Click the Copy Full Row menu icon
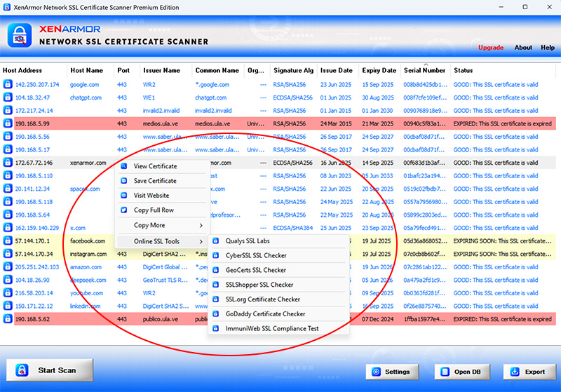 [x=124, y=210]
